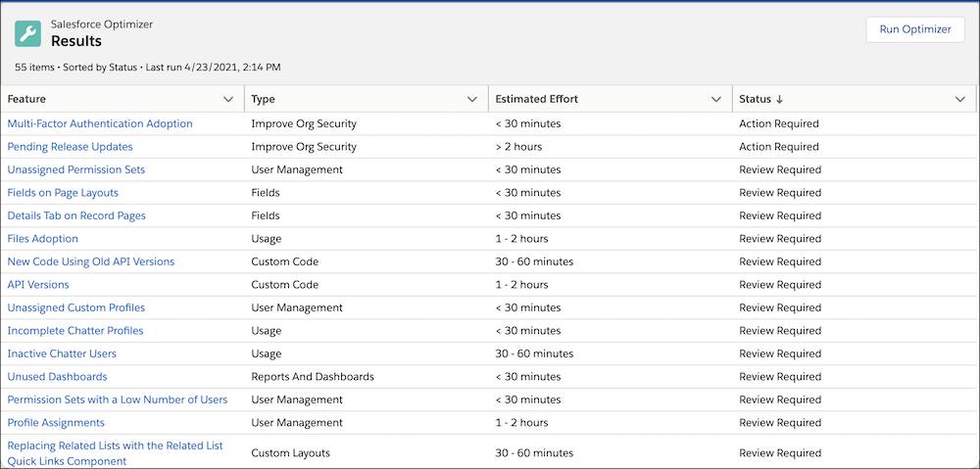Open the Unused Dashboards link

click(58, 377)
